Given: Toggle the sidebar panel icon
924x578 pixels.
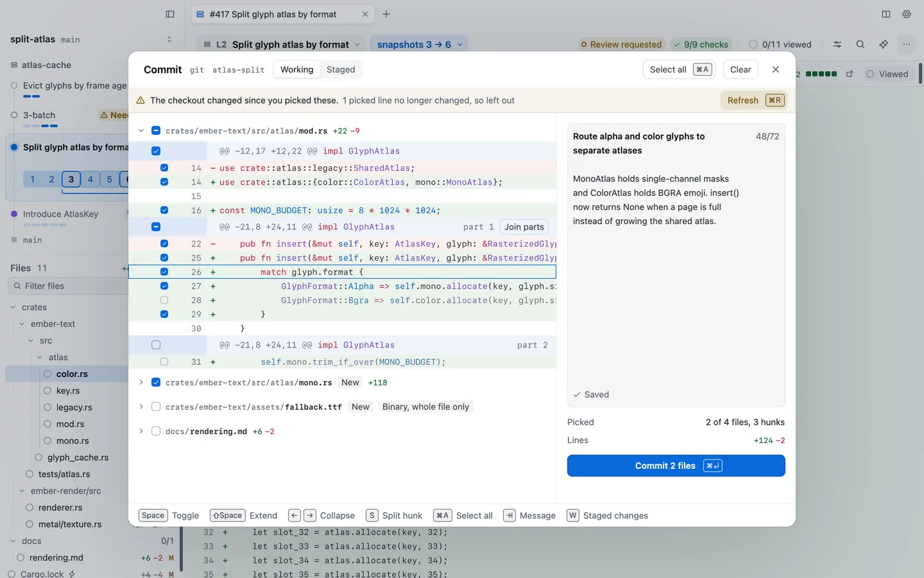Looking at the screenshot, I should (x=170, y=14).
